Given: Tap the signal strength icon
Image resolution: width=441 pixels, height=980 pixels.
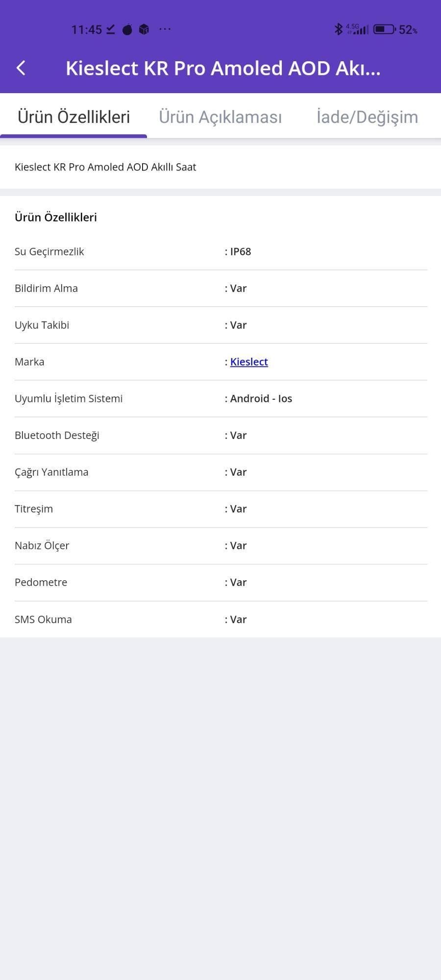Looking at the screenshot, I should pyautogui.click(x=359, y=29).
